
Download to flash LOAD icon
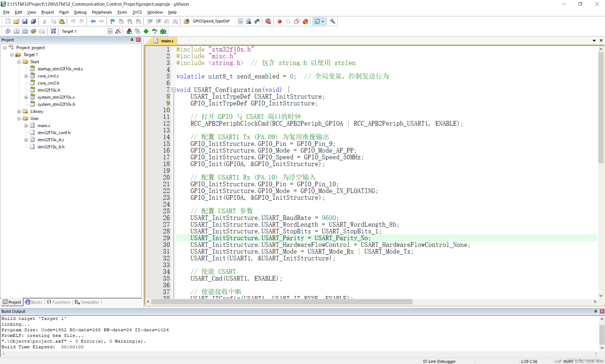(x=53, y=31)
